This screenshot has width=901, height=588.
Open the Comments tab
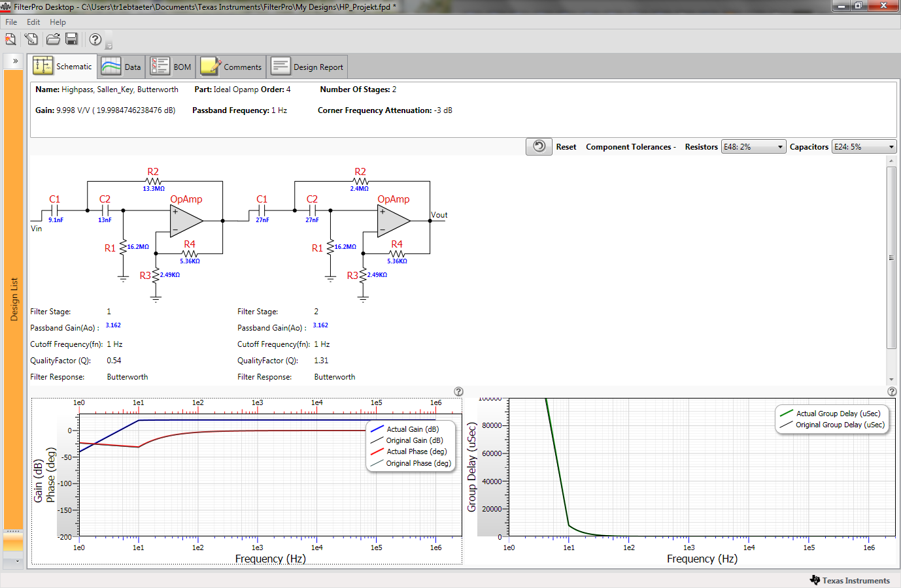(231, 67)
